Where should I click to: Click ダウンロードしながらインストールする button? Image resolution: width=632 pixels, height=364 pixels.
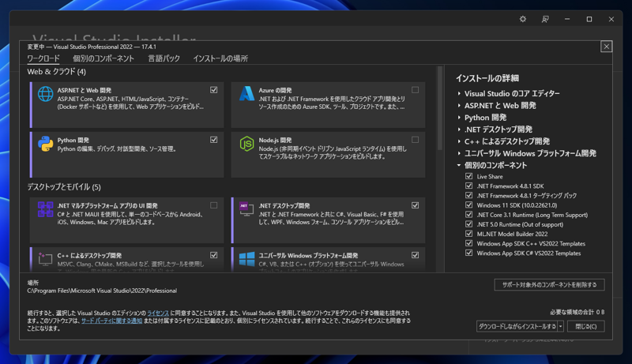point(517,326)
